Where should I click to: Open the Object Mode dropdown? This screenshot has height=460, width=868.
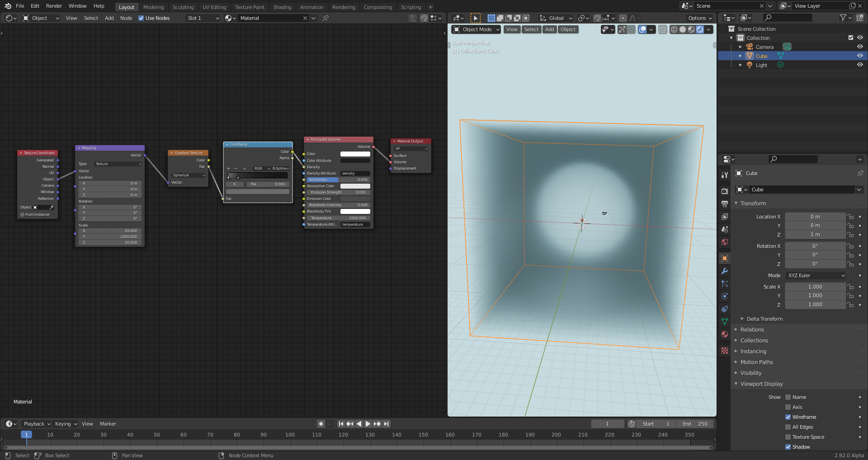[476, 29]
